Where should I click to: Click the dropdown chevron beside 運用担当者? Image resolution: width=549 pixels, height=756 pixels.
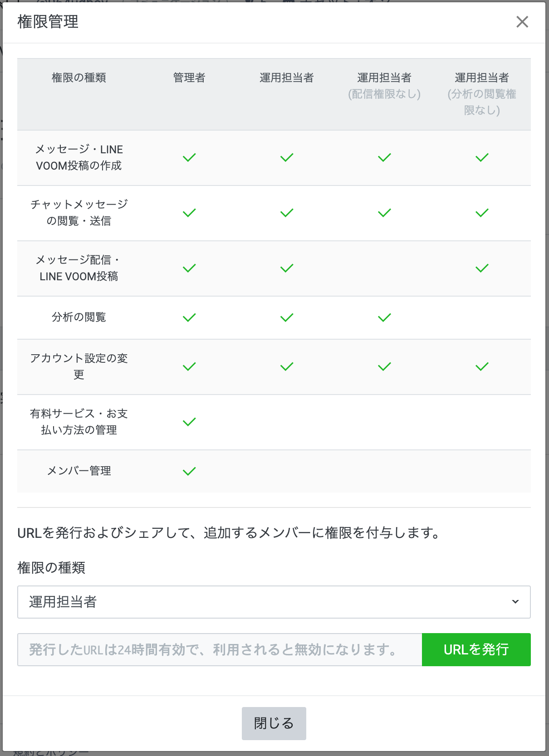[x=515, y=602]
